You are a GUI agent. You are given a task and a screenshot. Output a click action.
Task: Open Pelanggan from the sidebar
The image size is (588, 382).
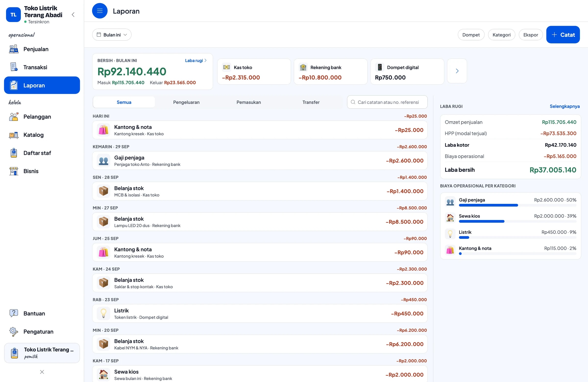tap(42, 117)
